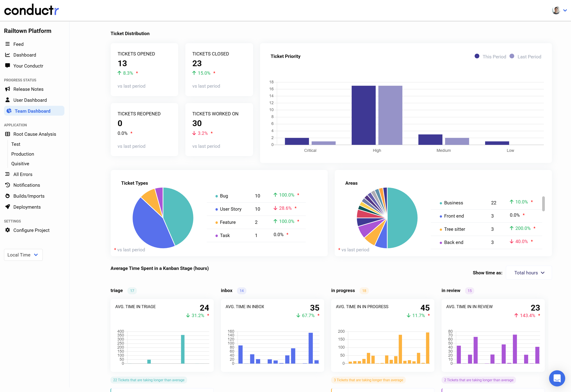
Task: Open Notifications using the history icon
Action: click(8, 185)
